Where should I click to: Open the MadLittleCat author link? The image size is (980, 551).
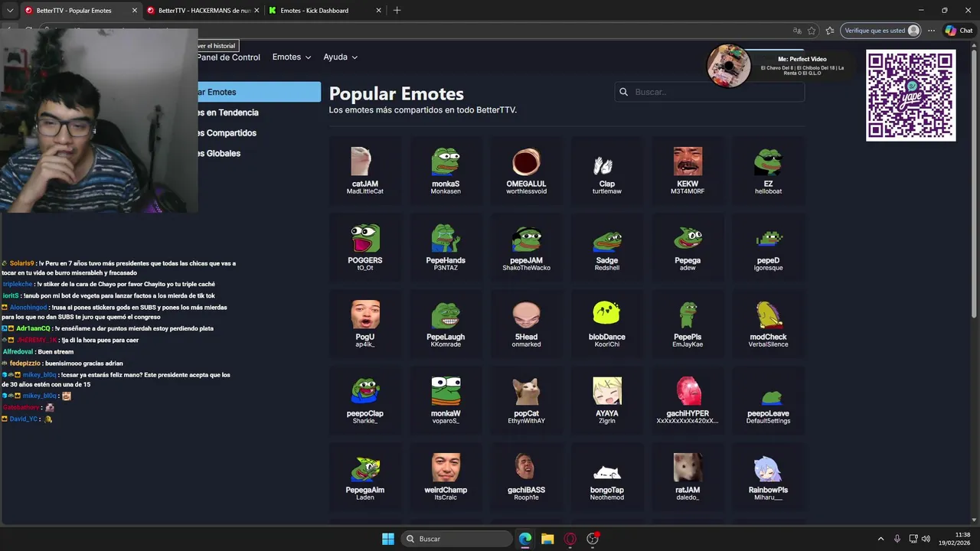click(365, 191)
